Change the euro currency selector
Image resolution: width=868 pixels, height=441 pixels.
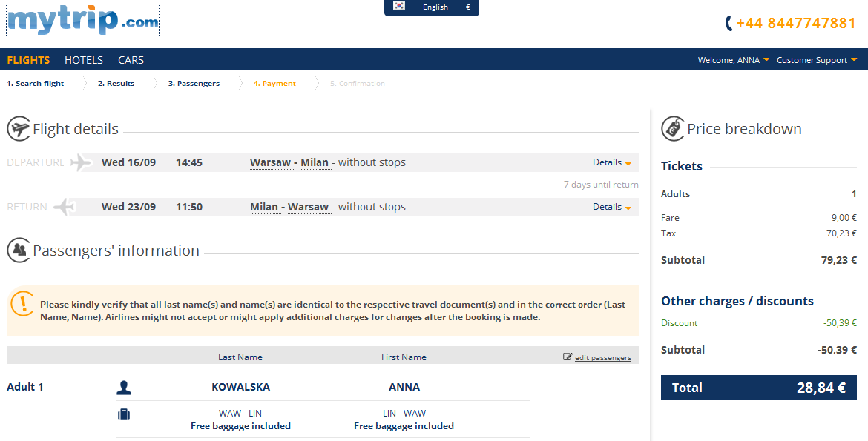468,7
